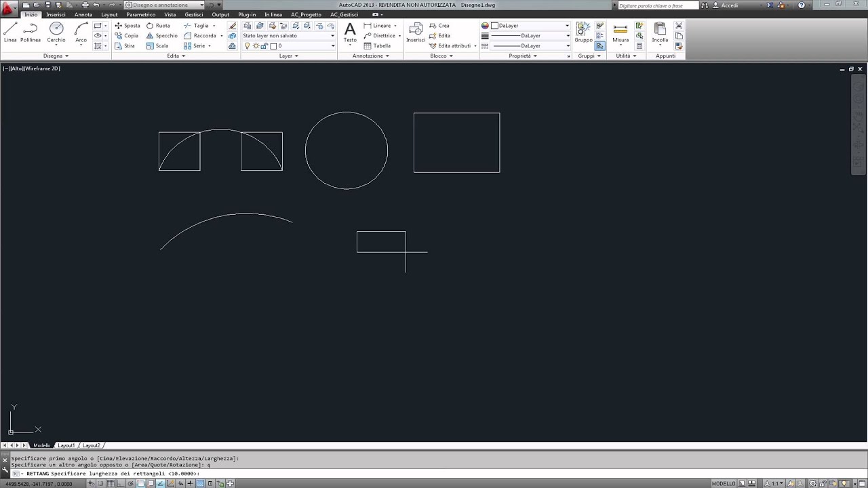
Task: Switch to the Layout1 tab
Action: pos(66,445)
